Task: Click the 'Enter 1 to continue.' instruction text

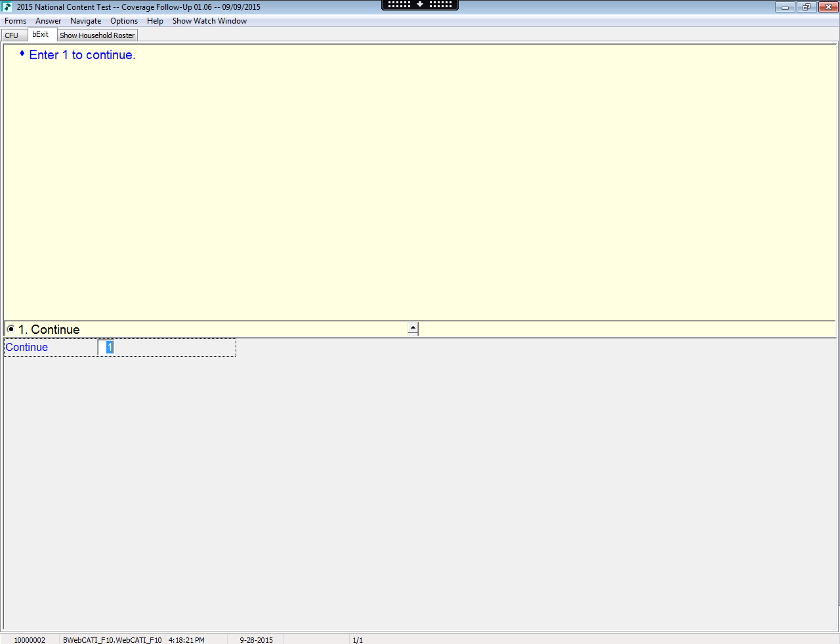Action: pos(82,55)
